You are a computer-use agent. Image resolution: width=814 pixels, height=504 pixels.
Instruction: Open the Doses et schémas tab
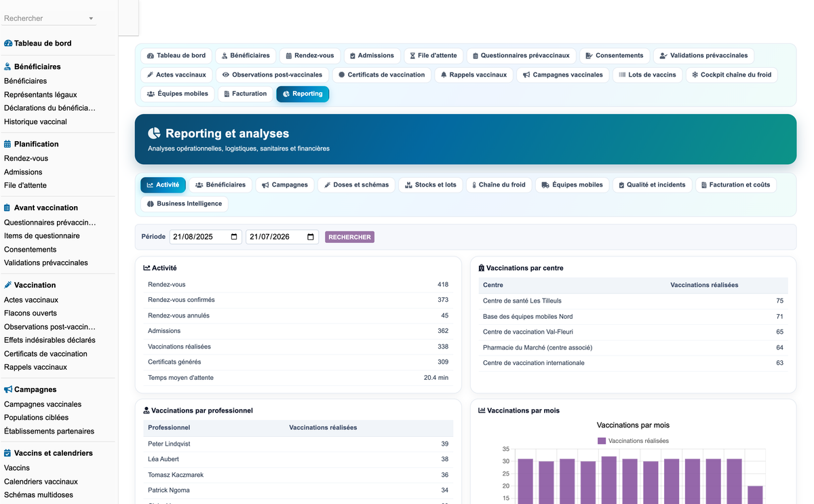point(356,185)
